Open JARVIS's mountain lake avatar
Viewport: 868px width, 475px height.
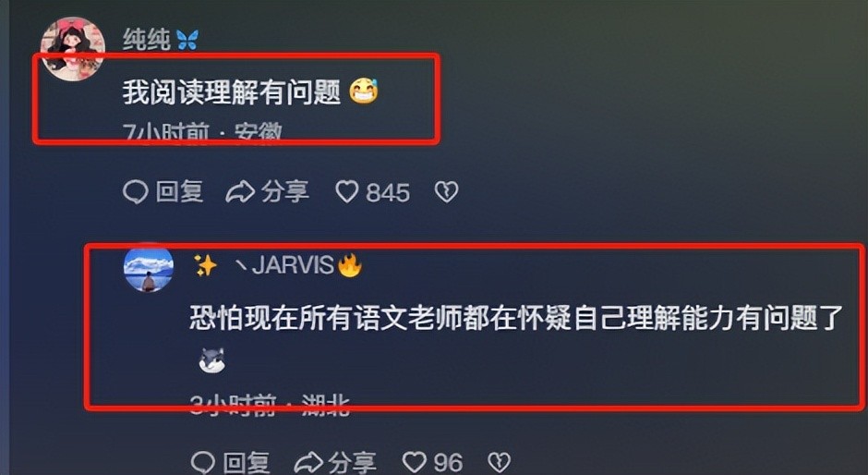pyautogui.click(x=149, y=268)
